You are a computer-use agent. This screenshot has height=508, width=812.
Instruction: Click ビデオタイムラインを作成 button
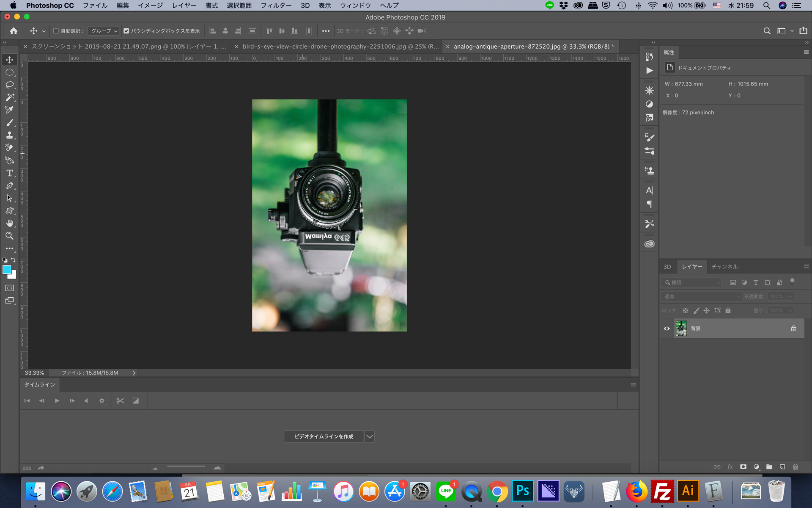(x=324, y=436)
